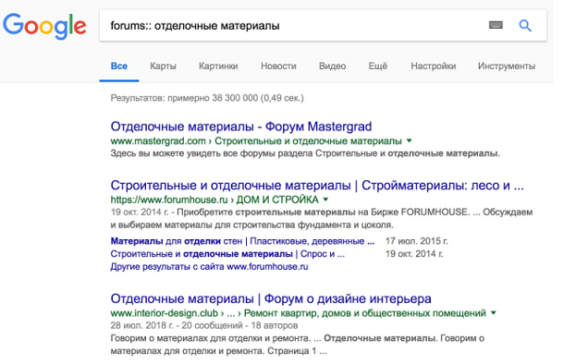The image size is (588, 364).
Task: Click the sitelink date 19 окт. 2014 г.
Action: (414, 254)
